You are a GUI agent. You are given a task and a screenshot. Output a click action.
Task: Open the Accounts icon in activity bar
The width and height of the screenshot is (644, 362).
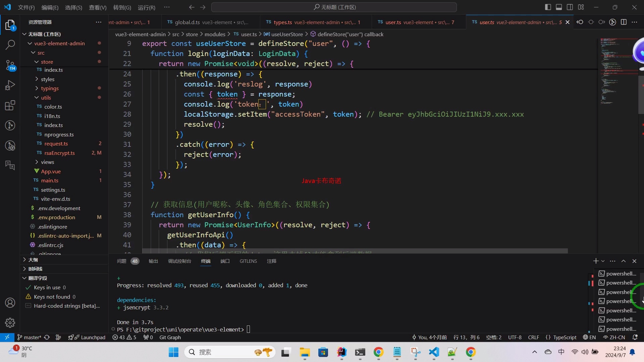click(x=10, y=303)
